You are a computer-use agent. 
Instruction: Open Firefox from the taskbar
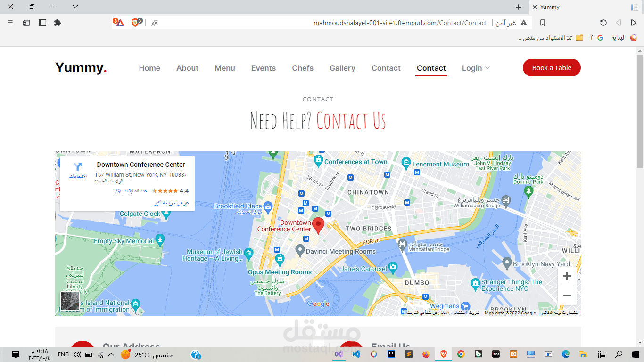pos(426,354)
